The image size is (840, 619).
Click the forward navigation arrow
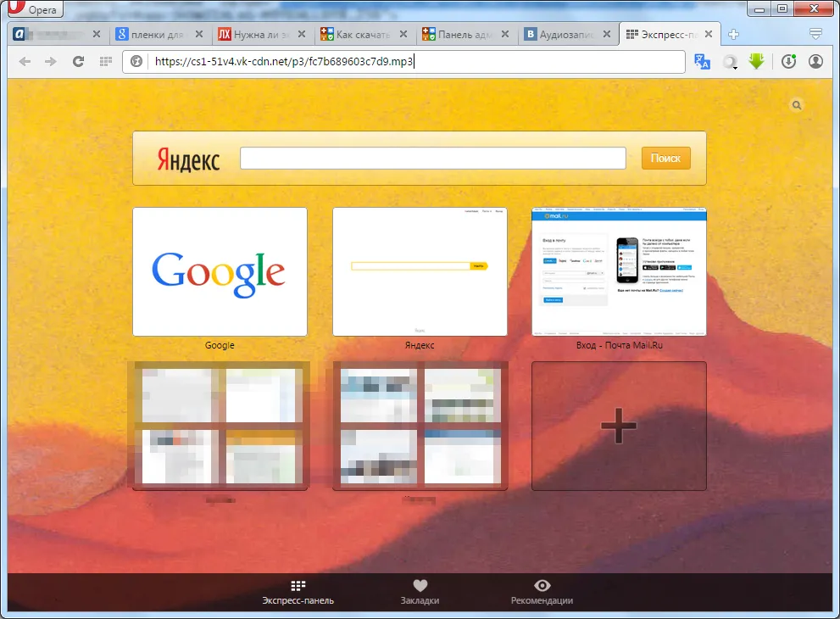(51, 62)
